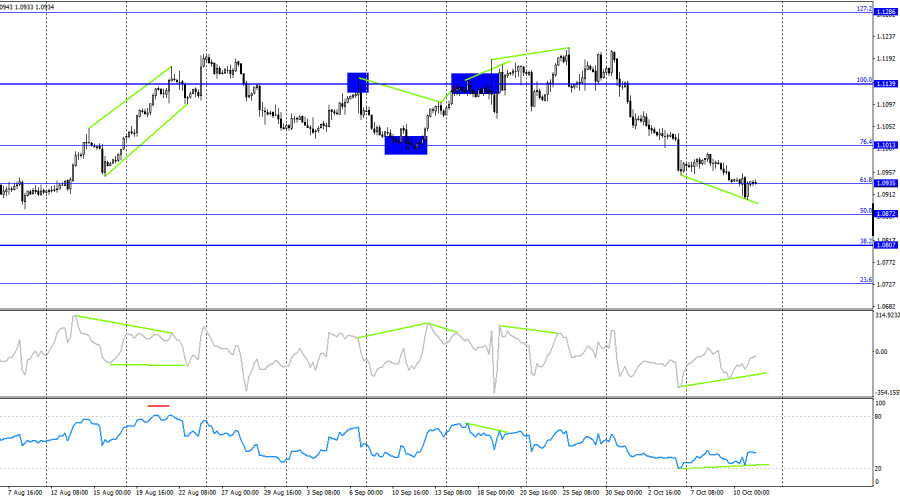Click the 1.0772 price scale value
The image size is (900, 500).
(886, 262)
